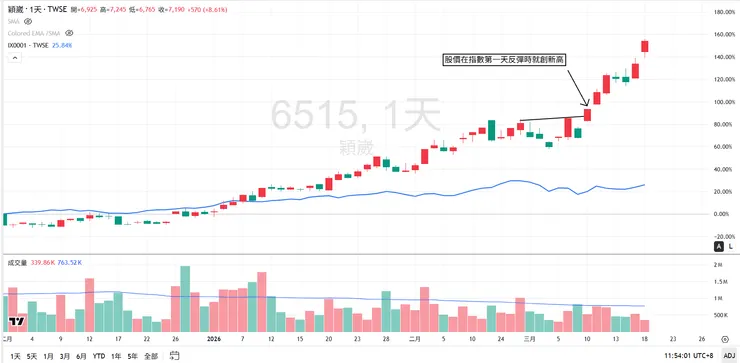740x363 pixels.
Task: Select the 5年 time range
Action: tap(133, 355)
